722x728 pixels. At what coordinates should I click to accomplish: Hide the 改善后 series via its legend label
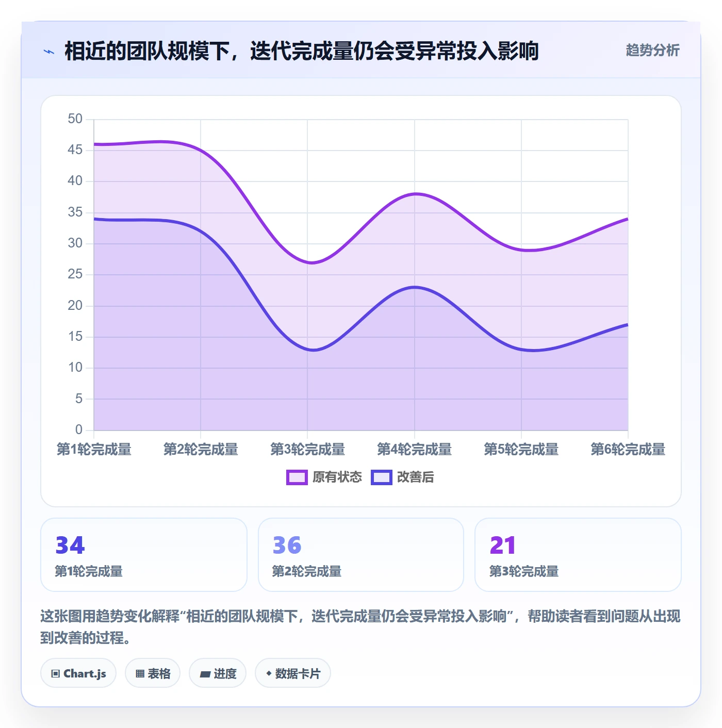click(416, 477)
